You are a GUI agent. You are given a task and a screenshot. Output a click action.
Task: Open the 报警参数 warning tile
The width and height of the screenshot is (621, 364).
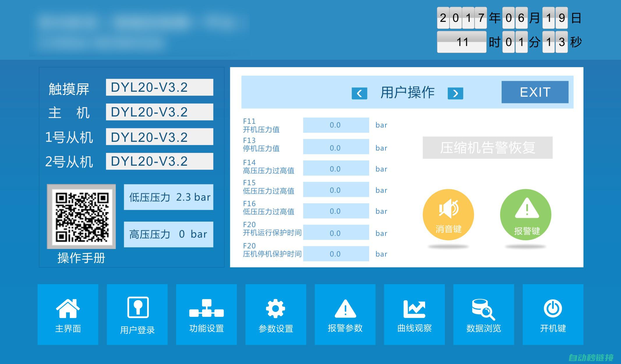click(x=345, y=314)
